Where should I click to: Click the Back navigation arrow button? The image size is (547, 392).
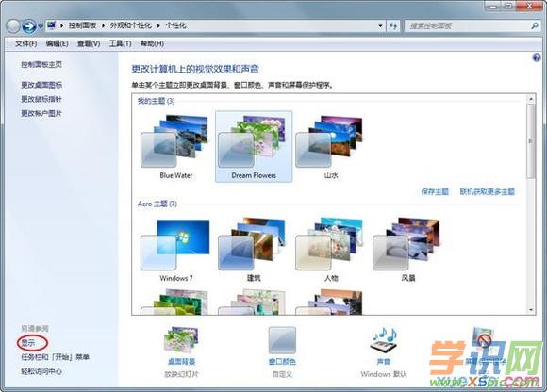13,26
